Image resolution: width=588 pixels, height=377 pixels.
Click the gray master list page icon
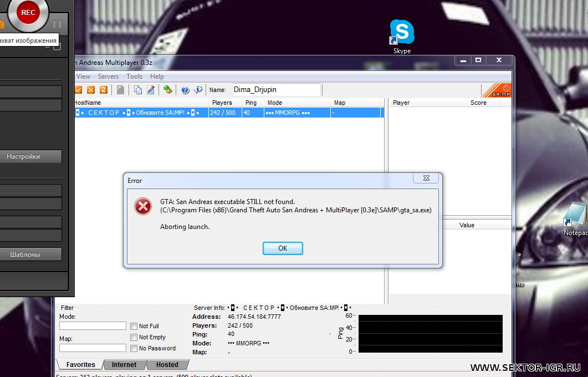tap(120, 90)
